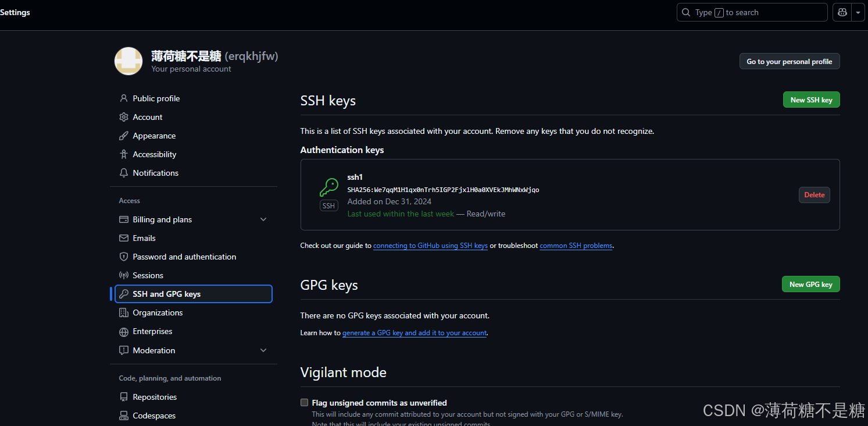868x426 pixels.
Task: Open generate a GPG key link
Action: [x=415, y=333]
